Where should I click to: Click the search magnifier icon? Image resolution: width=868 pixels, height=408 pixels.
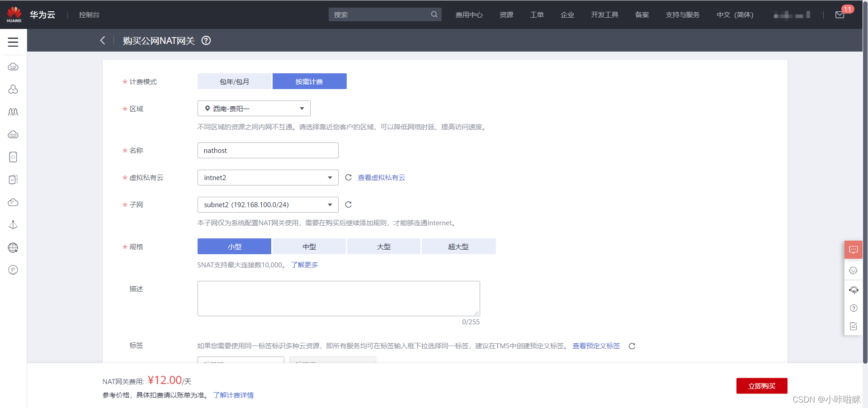pyautogui.click(x=434, y=14)
